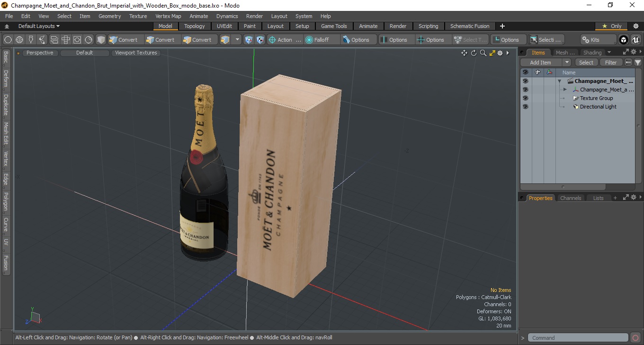This screenshot has width=644, height=345.
Task: Click the globe mesh icon in toolbar
Action: [x=19, y=40]
